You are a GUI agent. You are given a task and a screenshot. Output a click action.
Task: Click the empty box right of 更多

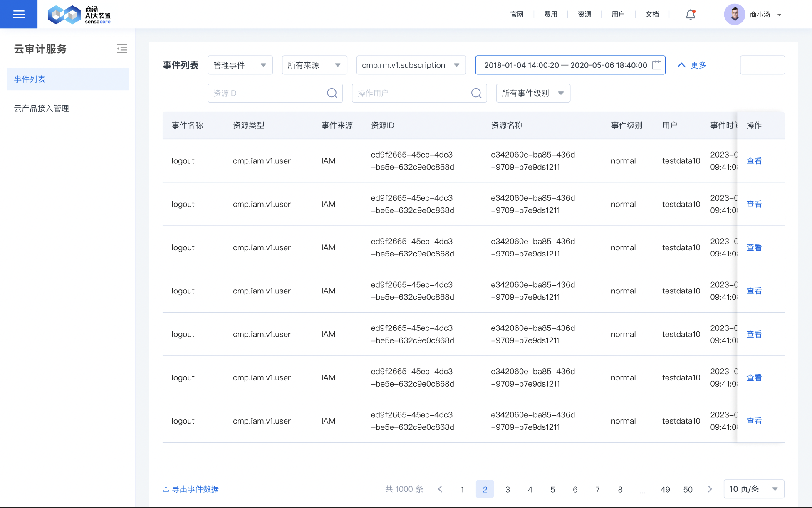(762, 65)
